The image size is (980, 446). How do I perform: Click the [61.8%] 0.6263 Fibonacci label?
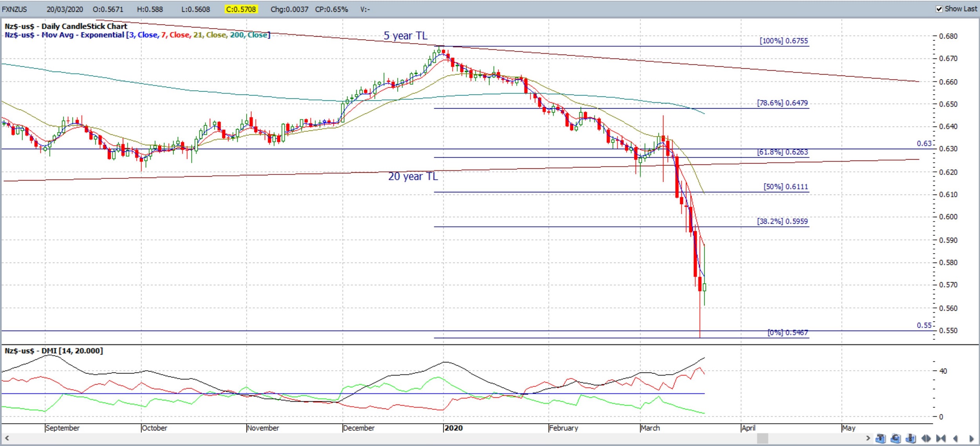tap(782, 152)
